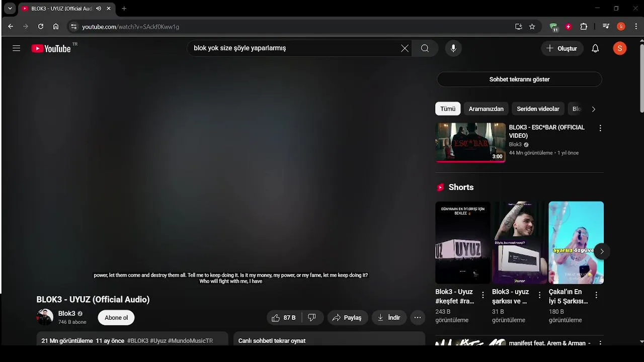Image resolution: width=644 pixels, height=362 pixels.
Task: Open Chrome profile avatar
Action: coord(621,27)
